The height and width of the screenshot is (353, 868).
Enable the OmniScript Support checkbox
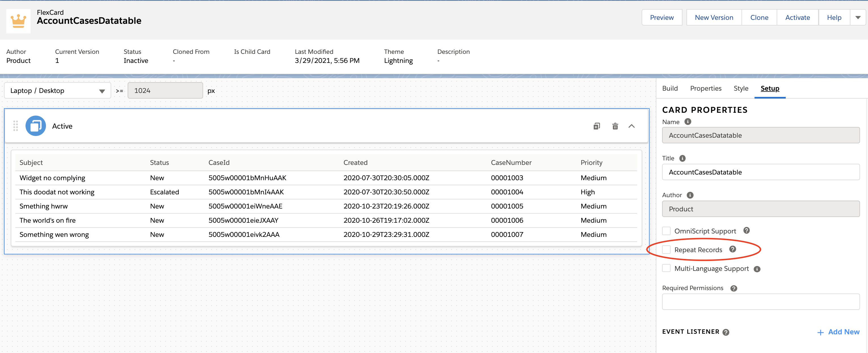(666, 231)
